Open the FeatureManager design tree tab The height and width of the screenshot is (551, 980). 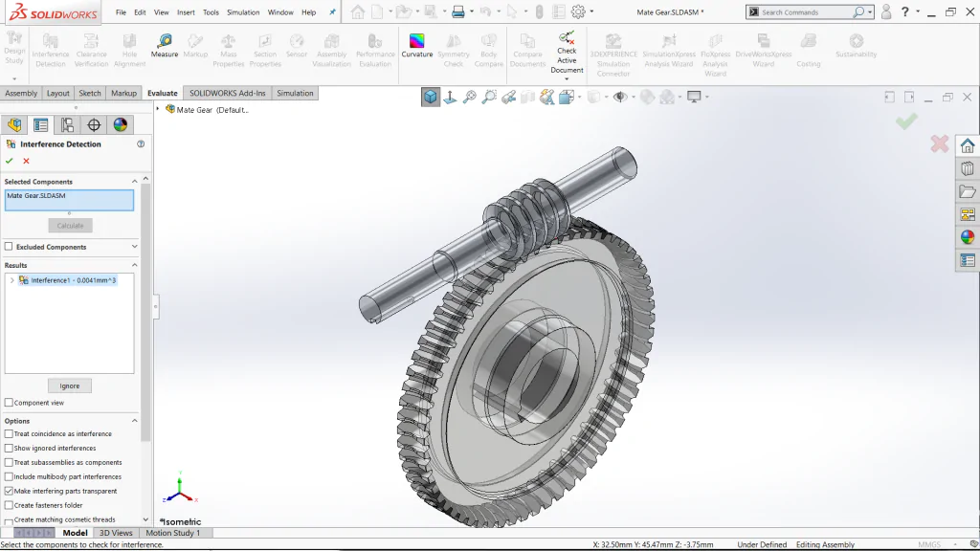[14, 125]
